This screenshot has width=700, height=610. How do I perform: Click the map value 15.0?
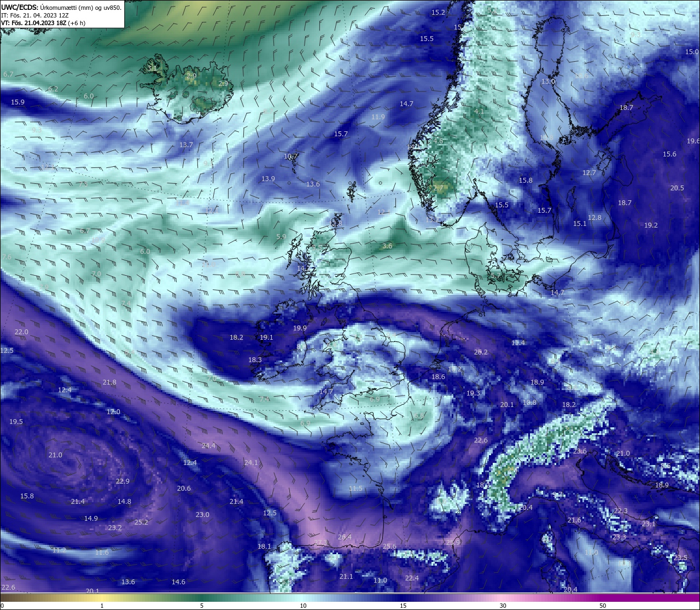[x=692, y=51]
